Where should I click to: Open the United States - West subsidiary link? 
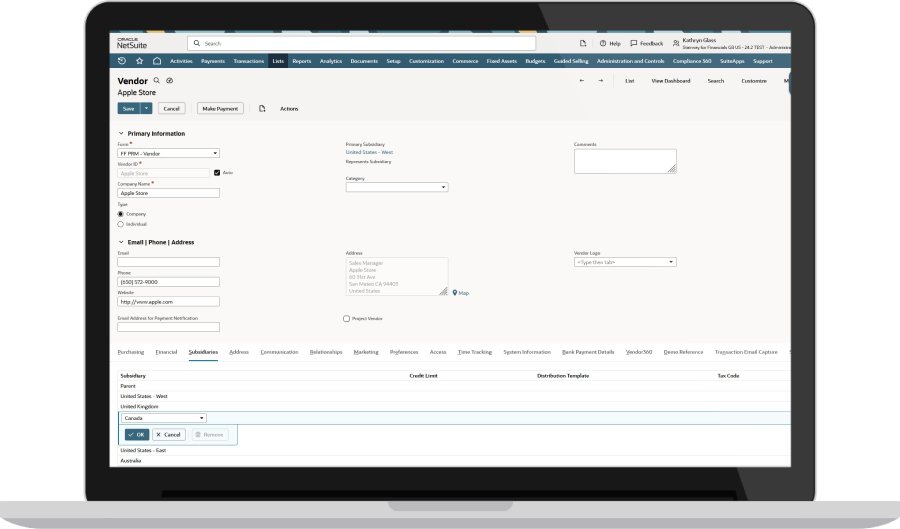pyautogui.click(x=369, y=153)
